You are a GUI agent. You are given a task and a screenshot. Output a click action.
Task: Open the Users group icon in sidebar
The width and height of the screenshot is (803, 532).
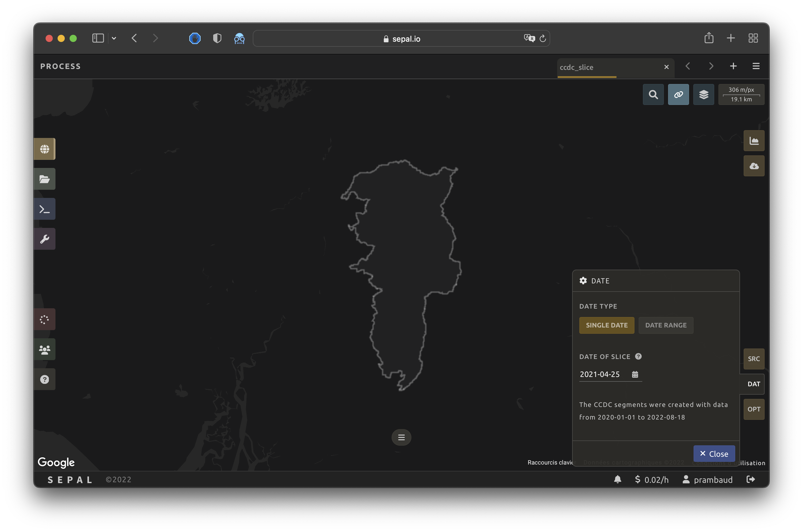[x=44, y=349]
